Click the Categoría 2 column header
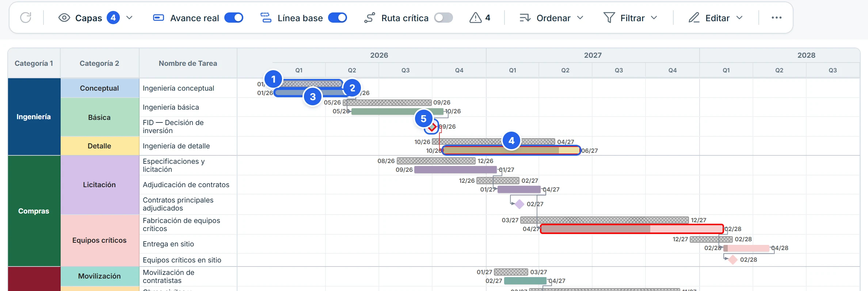868x291 pixels. [x=99, y=63]
